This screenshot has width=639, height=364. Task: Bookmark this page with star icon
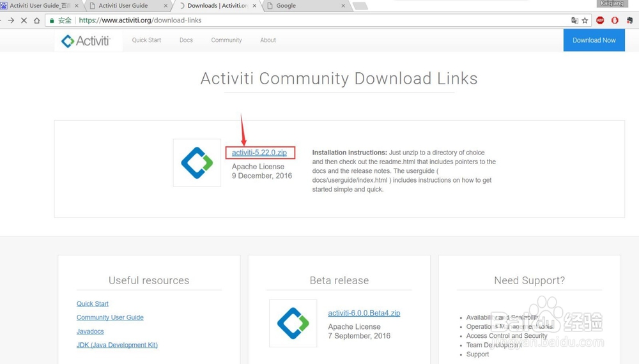coord(585,20)
